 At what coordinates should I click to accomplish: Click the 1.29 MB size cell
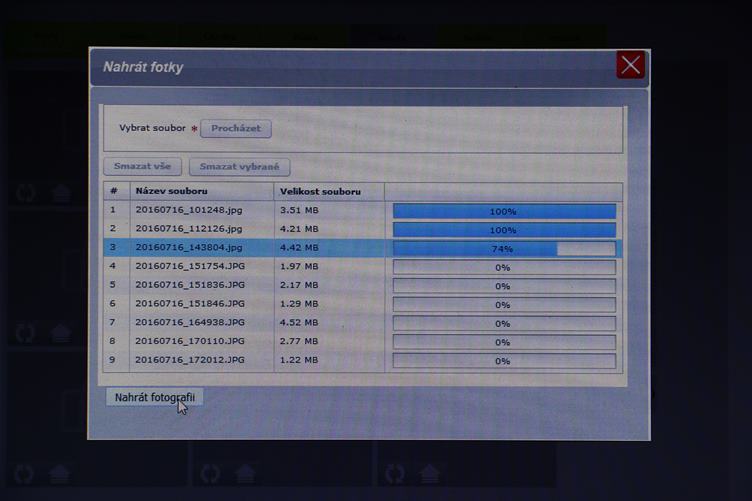(x=299, y=303)
